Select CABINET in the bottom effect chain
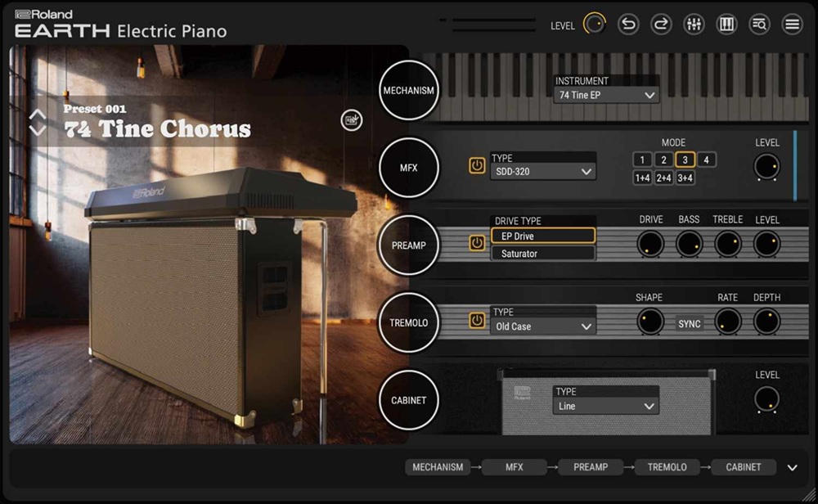818x504 pixels. [743, 467]
